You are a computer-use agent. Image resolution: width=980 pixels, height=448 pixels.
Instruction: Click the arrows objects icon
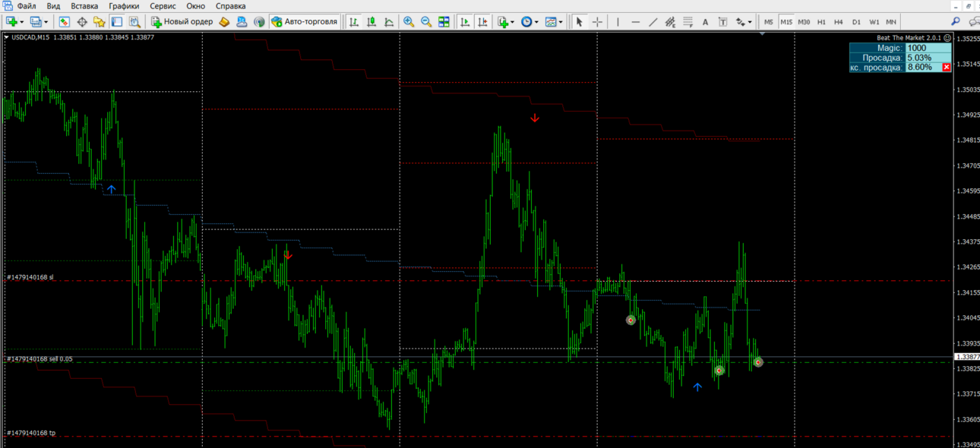[740, 22]
